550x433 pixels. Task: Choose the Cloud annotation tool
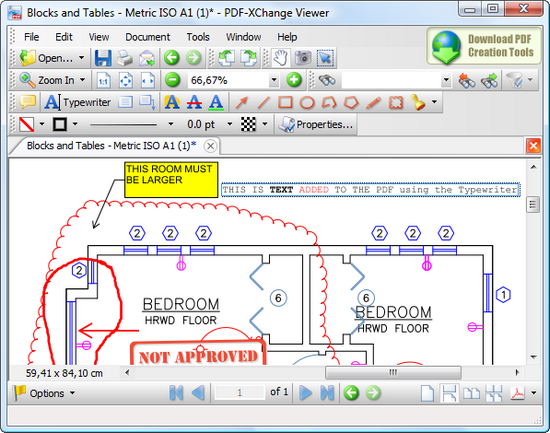click(396, 102)
